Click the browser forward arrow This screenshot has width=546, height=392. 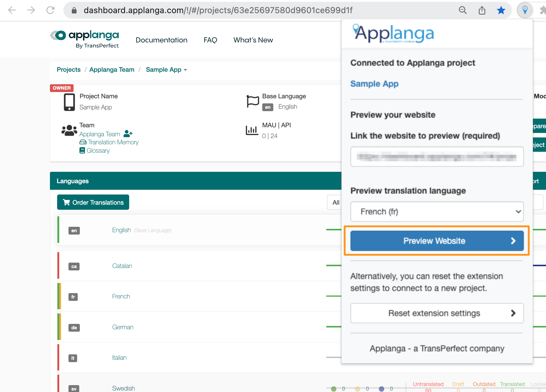(31, 10)
